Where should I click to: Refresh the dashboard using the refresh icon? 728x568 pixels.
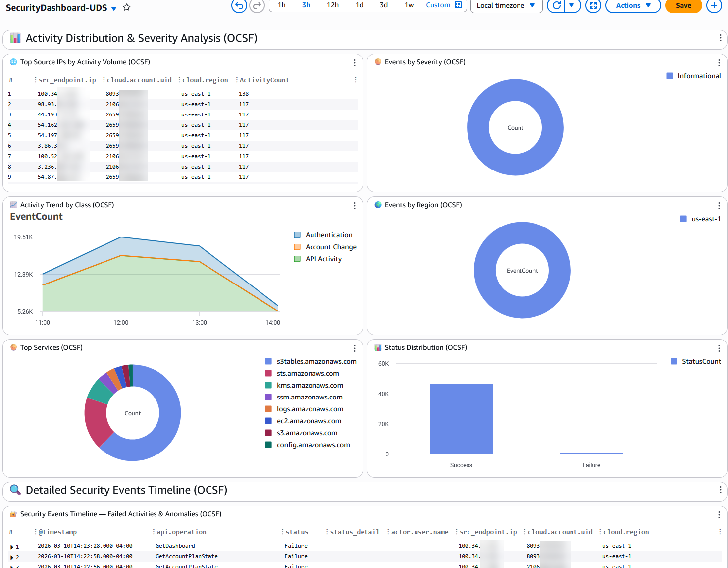pos(558,6)
